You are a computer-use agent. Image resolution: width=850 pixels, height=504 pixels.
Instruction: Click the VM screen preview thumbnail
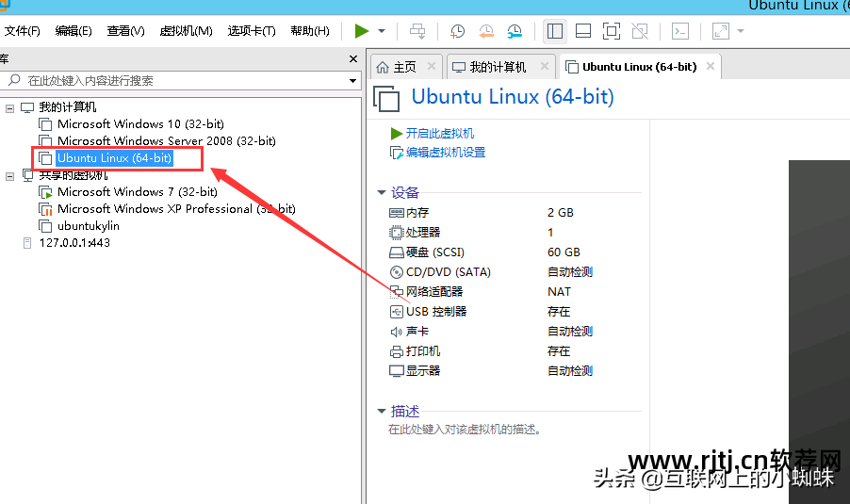819,332
